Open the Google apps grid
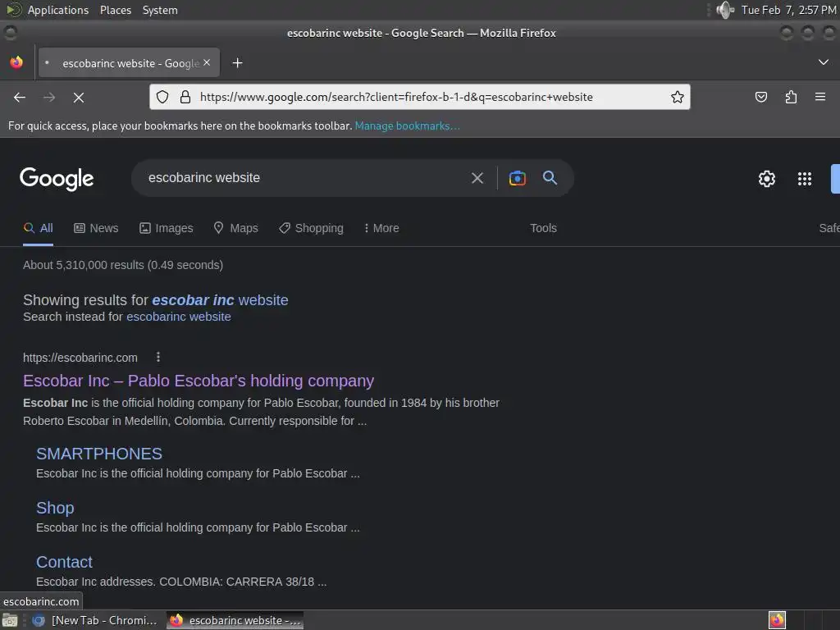840x630 pixels. pyautogui.click(x=804, y=178)
